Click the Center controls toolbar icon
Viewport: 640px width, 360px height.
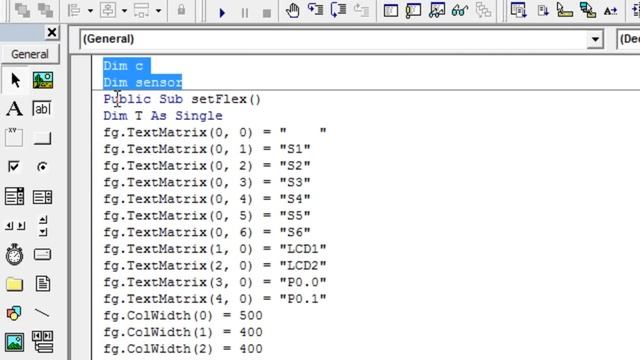pos(108,10)
